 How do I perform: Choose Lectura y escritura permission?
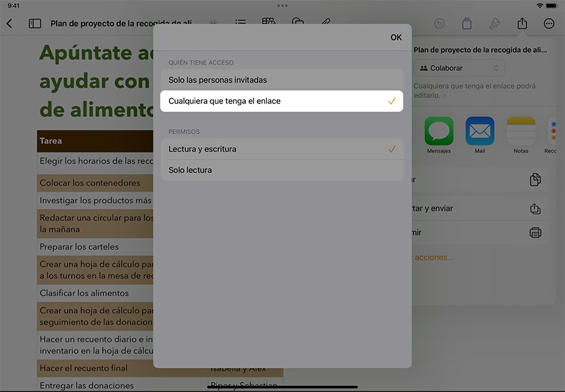click(x=282, y=149)
